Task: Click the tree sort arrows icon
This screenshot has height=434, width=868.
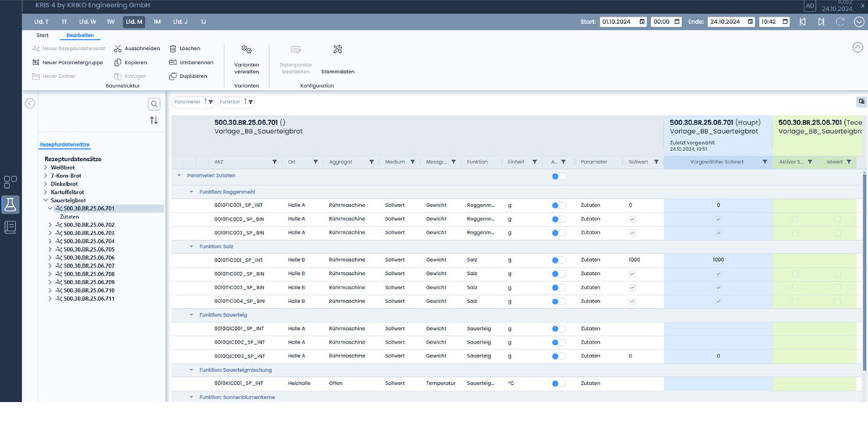Action: [x=154, y=120]
